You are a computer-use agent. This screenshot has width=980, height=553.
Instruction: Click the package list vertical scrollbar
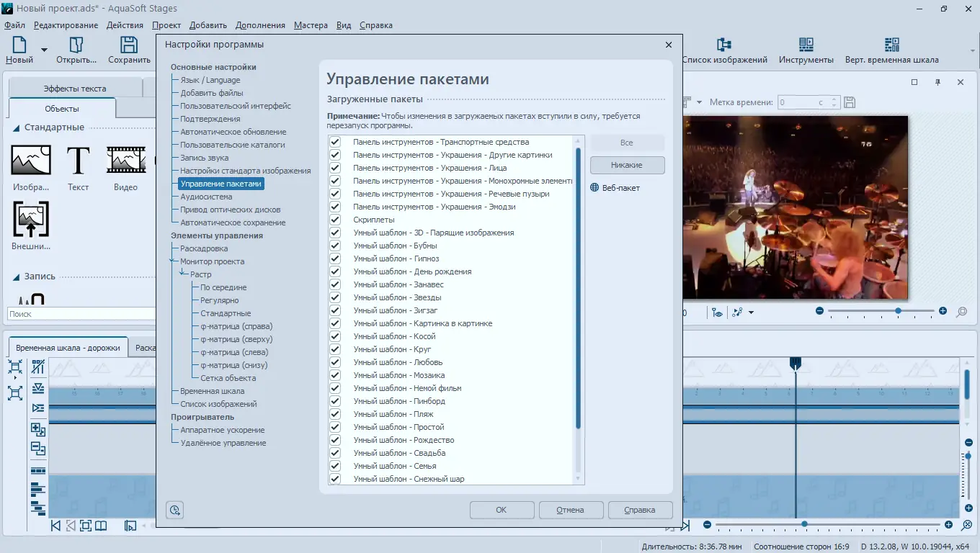point(578,288)
